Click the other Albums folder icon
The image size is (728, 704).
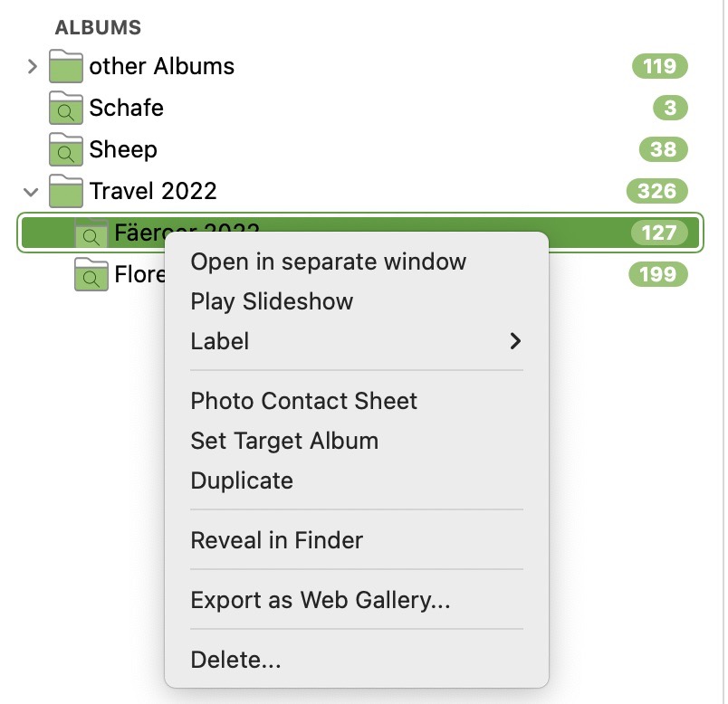[65, 66]
